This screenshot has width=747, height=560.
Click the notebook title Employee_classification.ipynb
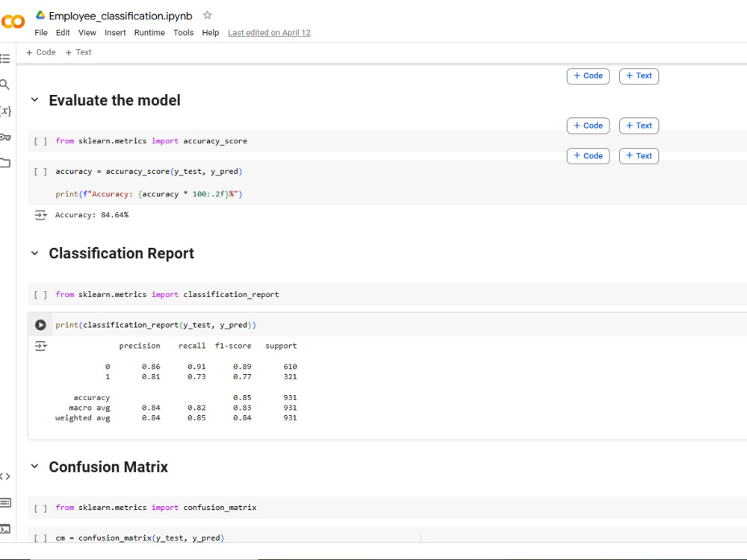point(120,16)
